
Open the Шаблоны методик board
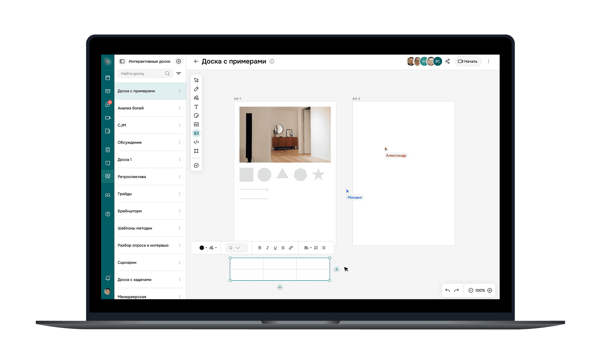coord(150,228)
